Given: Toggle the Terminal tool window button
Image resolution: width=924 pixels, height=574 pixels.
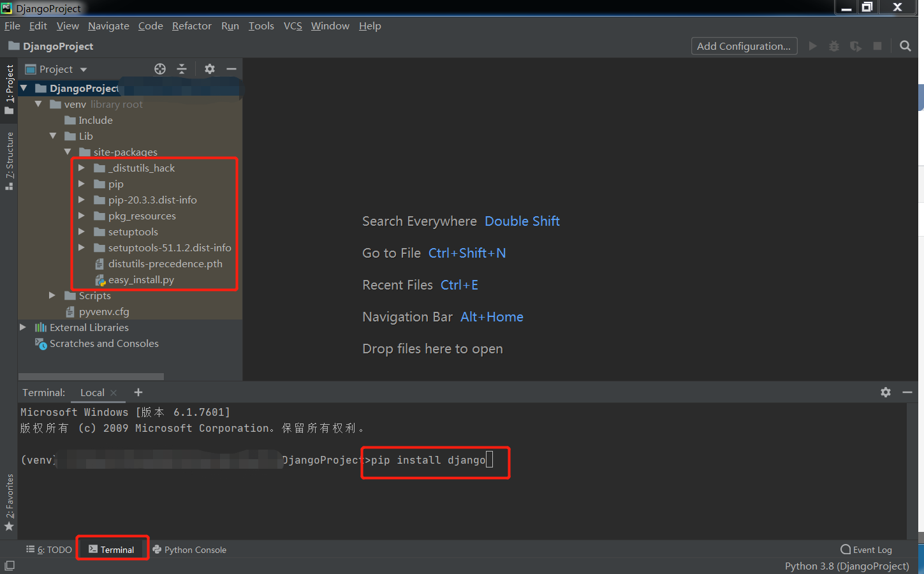Looking at the screenshot, I should point(112,550).
